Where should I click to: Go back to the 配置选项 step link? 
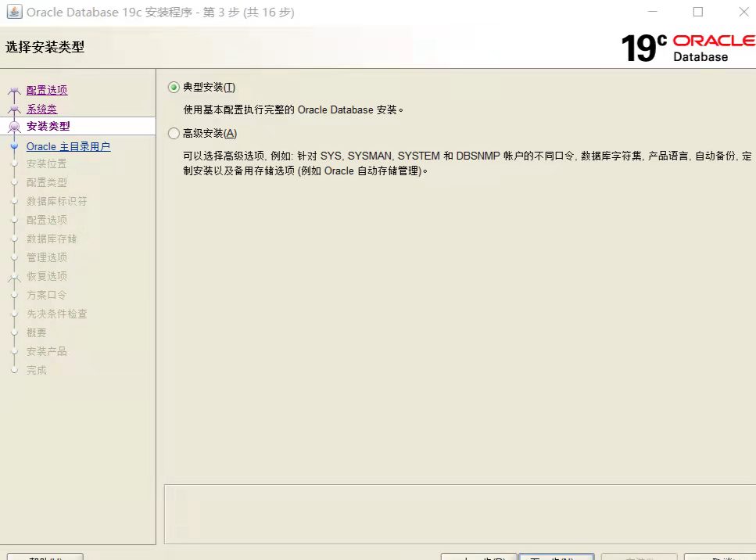47,90
